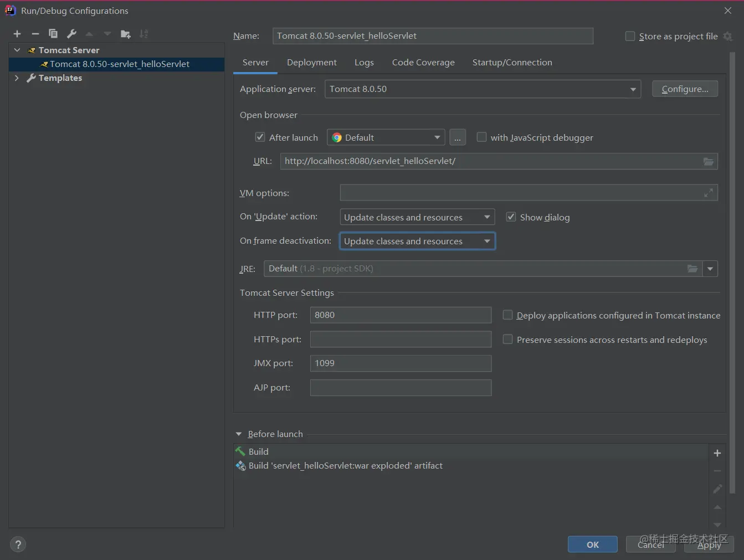Viewport: 744px width, 560px height.
Task: Open the On frame deactivation dropdown
Action: pyautogui.click(x=417, y=241)
